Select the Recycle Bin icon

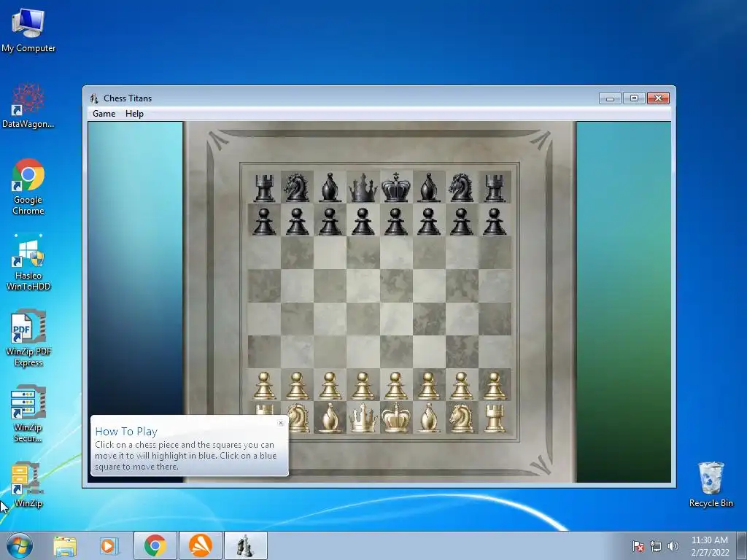coord(711,485)
